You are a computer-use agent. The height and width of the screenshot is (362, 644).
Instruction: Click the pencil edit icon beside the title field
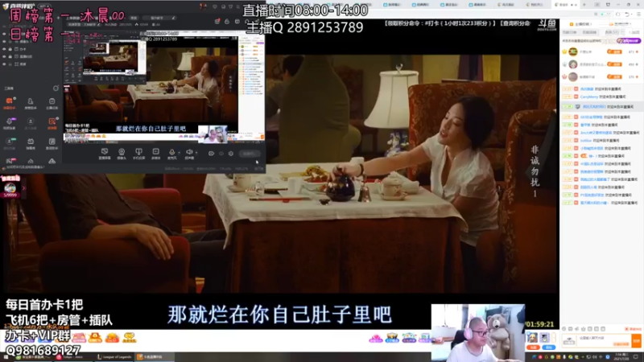pyautogui.click(x=173, y=18)
